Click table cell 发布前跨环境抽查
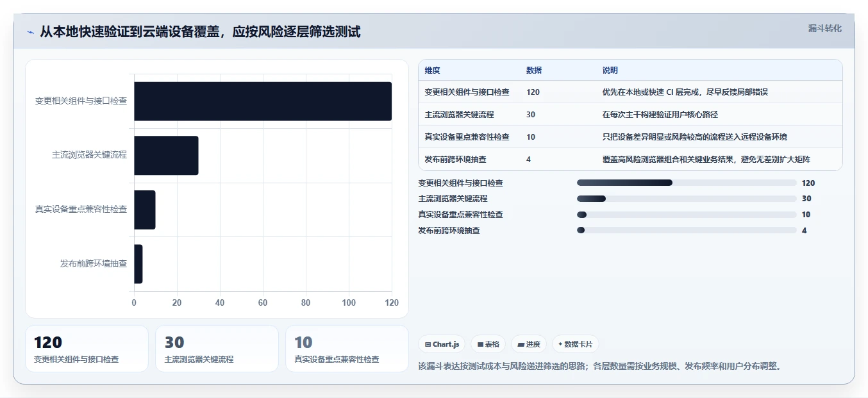868x398 pixels. click(455, 160)
